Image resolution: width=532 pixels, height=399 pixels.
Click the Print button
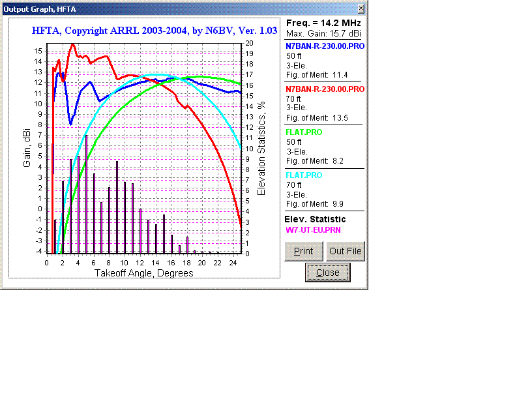303,251
